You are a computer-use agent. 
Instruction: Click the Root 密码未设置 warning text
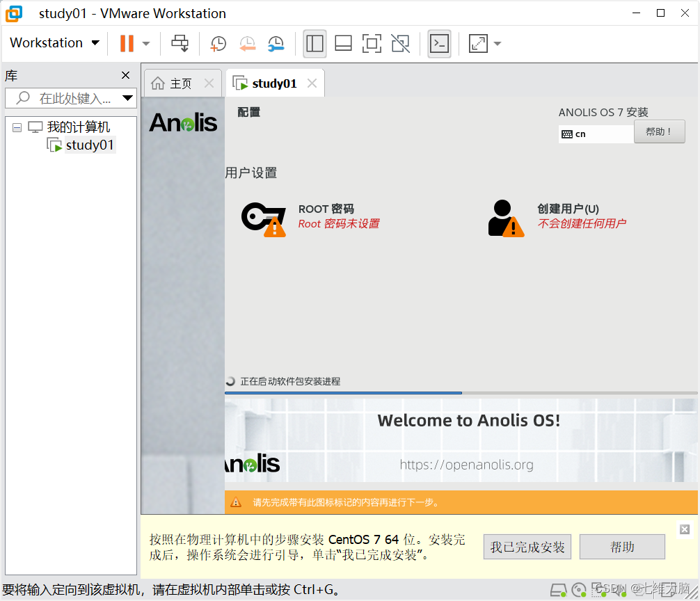click(339, 223)
